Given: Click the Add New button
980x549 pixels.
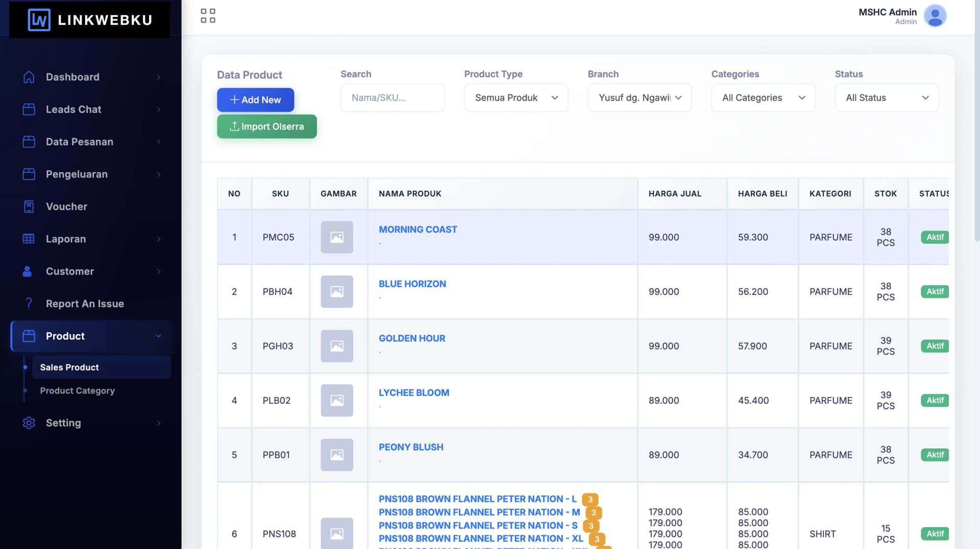Looking at the screenshot, I should click(255, 100).
